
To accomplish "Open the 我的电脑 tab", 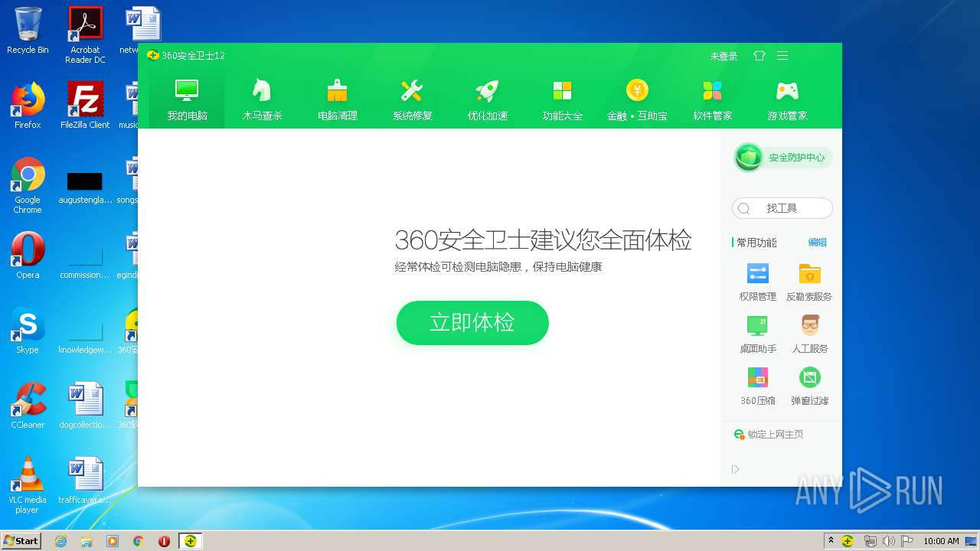I will 188,99.
